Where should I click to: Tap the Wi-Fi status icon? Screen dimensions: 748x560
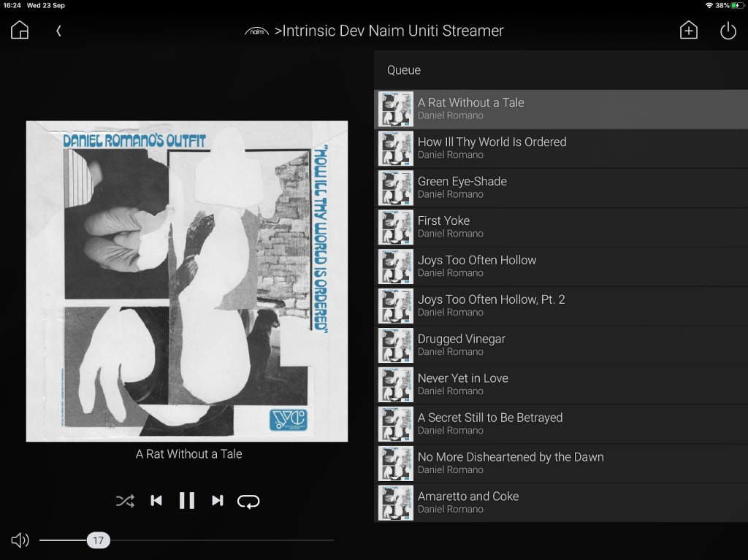point(709,5)
